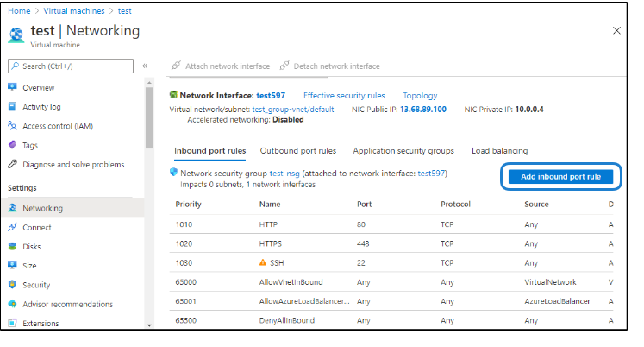Click the Topology link
644x347 pixels.
tap(420, 96)
